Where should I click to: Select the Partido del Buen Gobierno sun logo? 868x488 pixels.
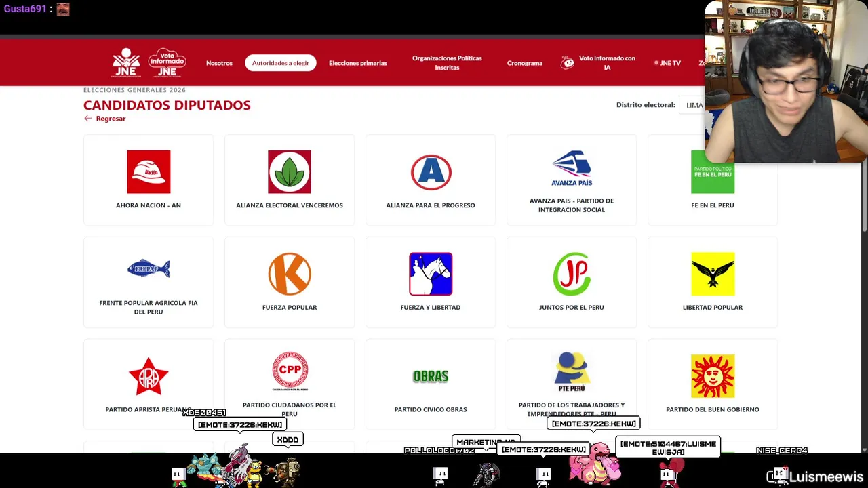coord(713,376)
